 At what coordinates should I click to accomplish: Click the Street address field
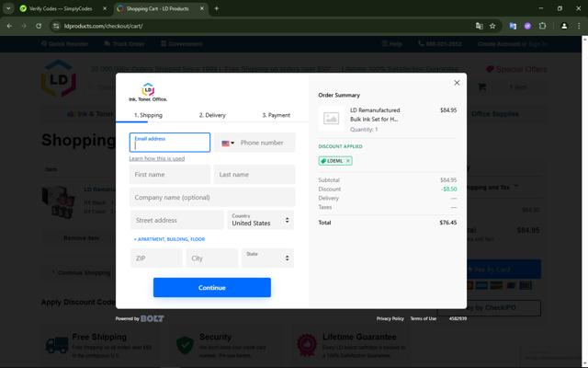coord(177,220)
